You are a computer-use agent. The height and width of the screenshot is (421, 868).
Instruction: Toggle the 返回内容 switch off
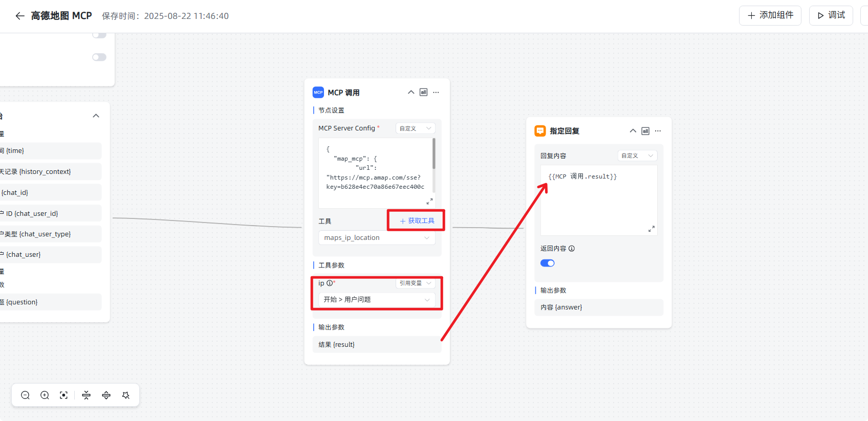pos(548,263)
